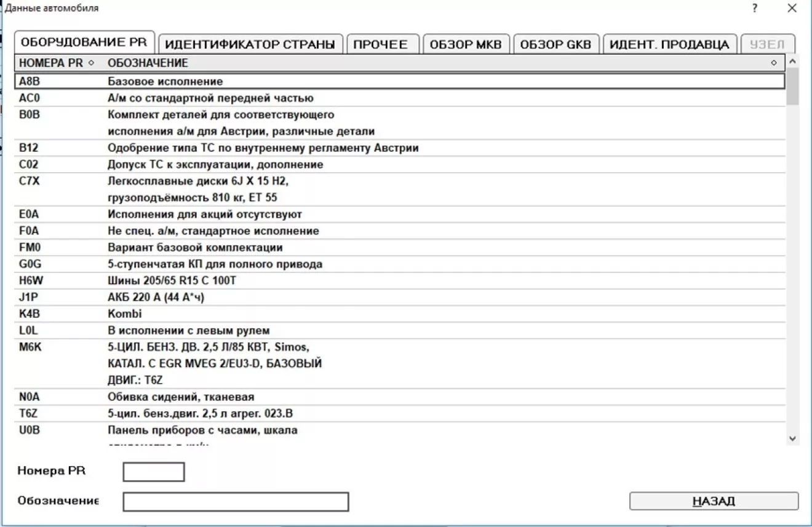Close the Данные автомобиля dialog

pos(792,8)
